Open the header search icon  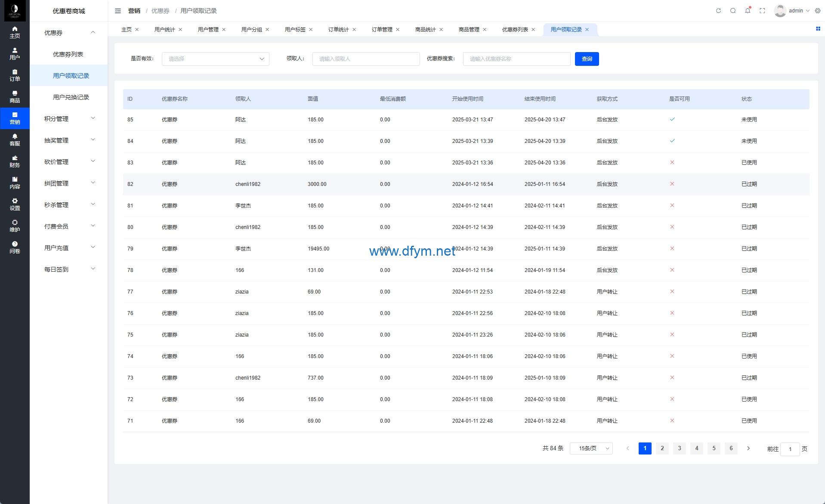pos(733,11)
